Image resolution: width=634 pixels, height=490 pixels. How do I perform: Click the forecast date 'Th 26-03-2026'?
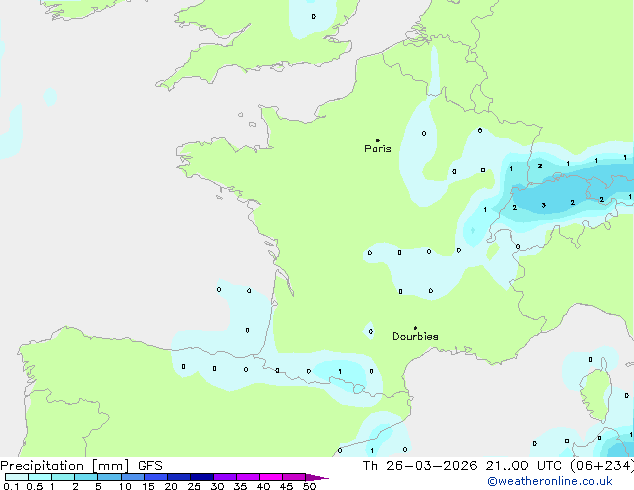[420, 466]
